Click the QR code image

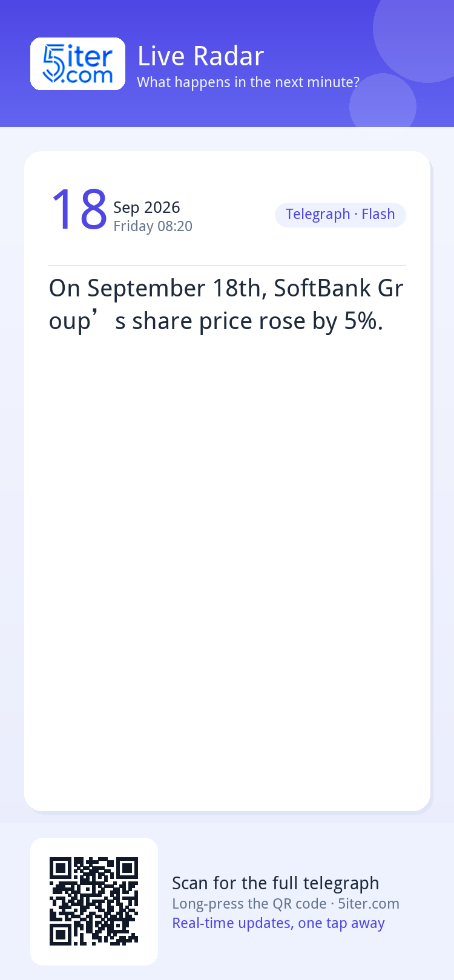[94, 901]
